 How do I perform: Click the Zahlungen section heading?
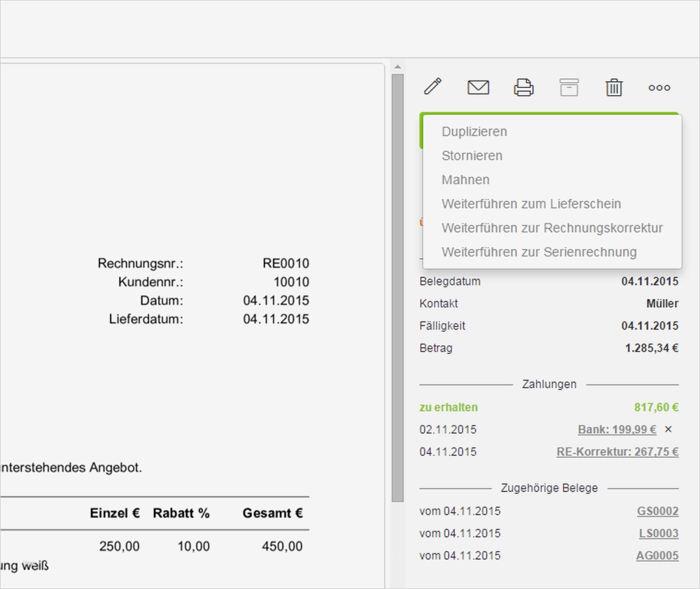[549, 384]
